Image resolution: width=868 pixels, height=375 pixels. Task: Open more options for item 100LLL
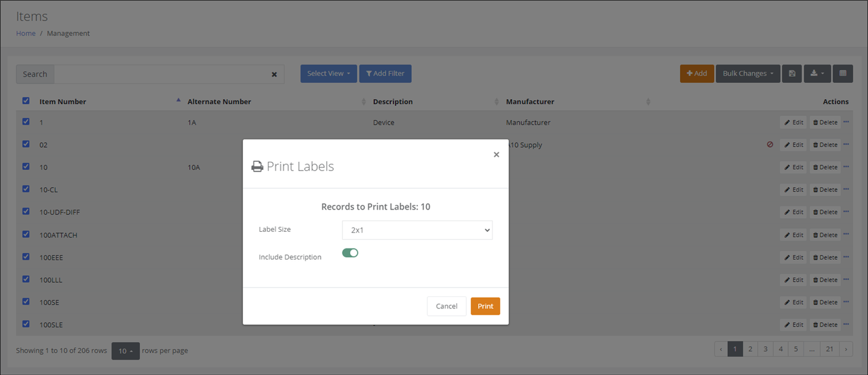coord(846,279)
